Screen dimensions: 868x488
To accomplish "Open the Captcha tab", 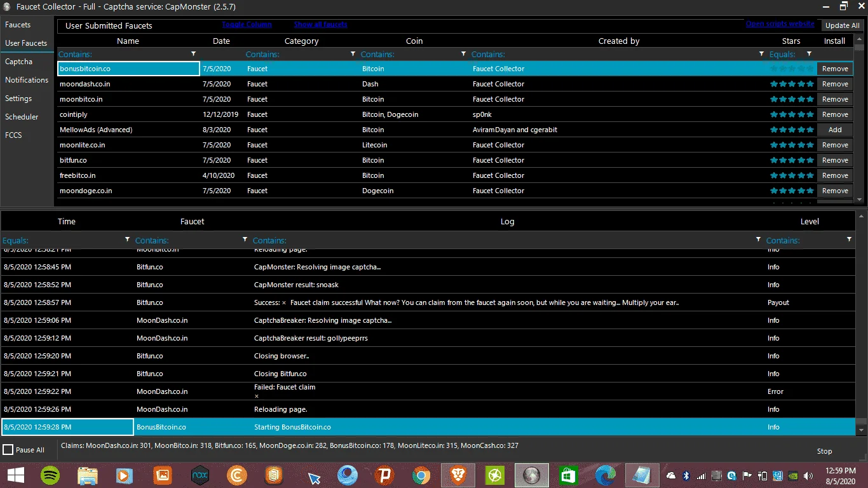I will pyautogui.click(x=27, y=62).
